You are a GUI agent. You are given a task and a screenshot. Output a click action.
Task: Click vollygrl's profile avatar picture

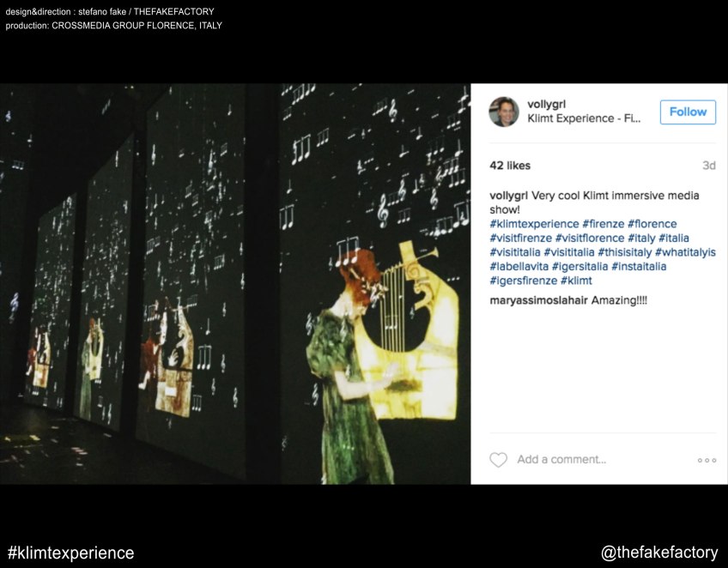pyautogui.click(x=504, y=112)
